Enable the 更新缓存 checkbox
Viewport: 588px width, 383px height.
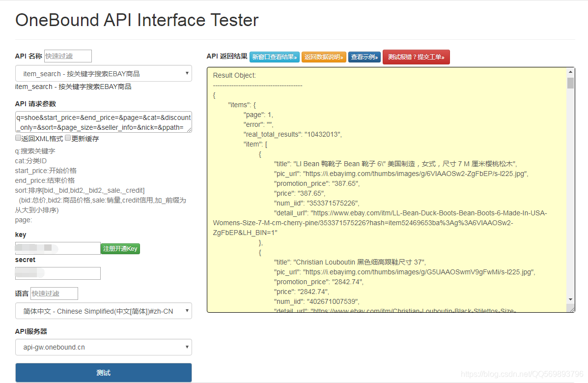click(68, 138)
